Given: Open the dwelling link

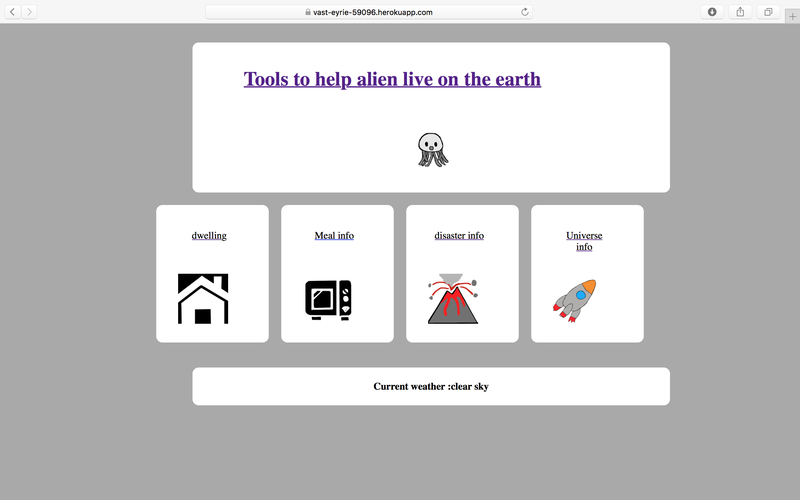Looking at the screenshot, I should (209, 236).
